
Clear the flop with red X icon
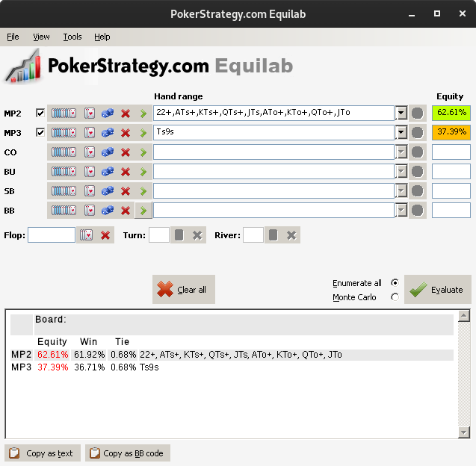[105, 235]
